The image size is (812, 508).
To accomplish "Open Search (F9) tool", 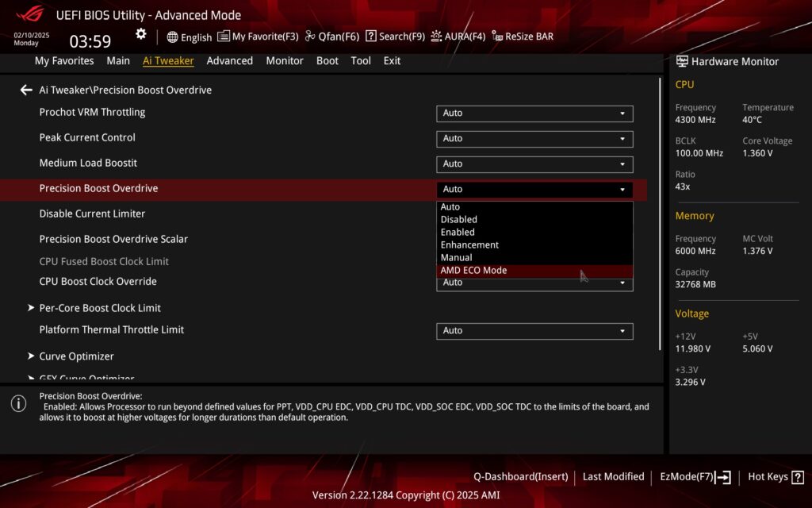I will click(395, 37).
